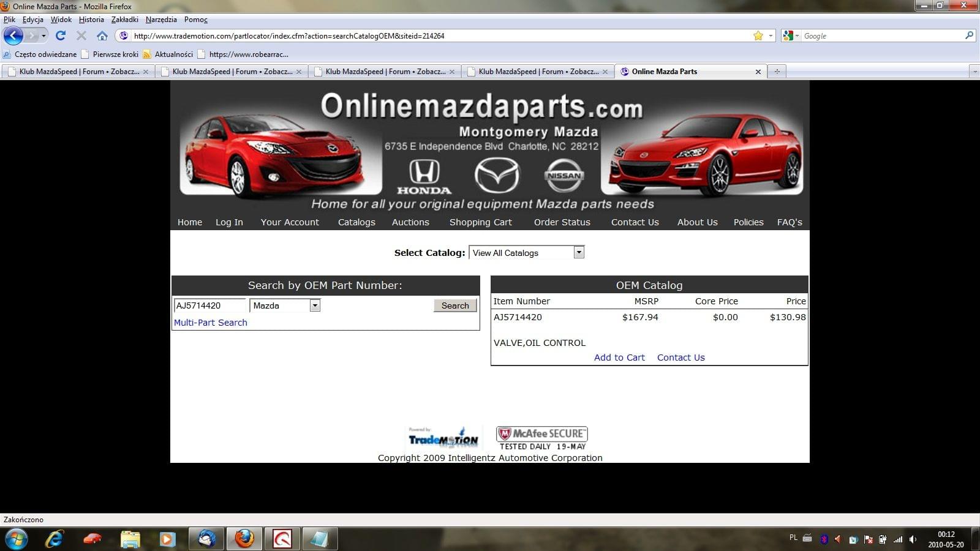Switch to Thunderbird in the taskbar
Image resolution: width=980 pixels, height=551 pixels.
206,539
